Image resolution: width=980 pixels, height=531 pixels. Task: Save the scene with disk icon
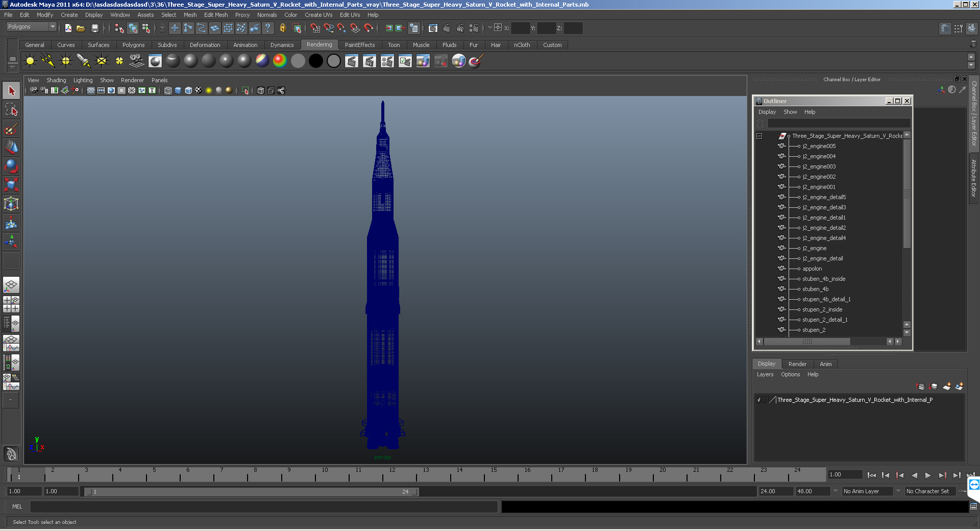click(94, 28)
